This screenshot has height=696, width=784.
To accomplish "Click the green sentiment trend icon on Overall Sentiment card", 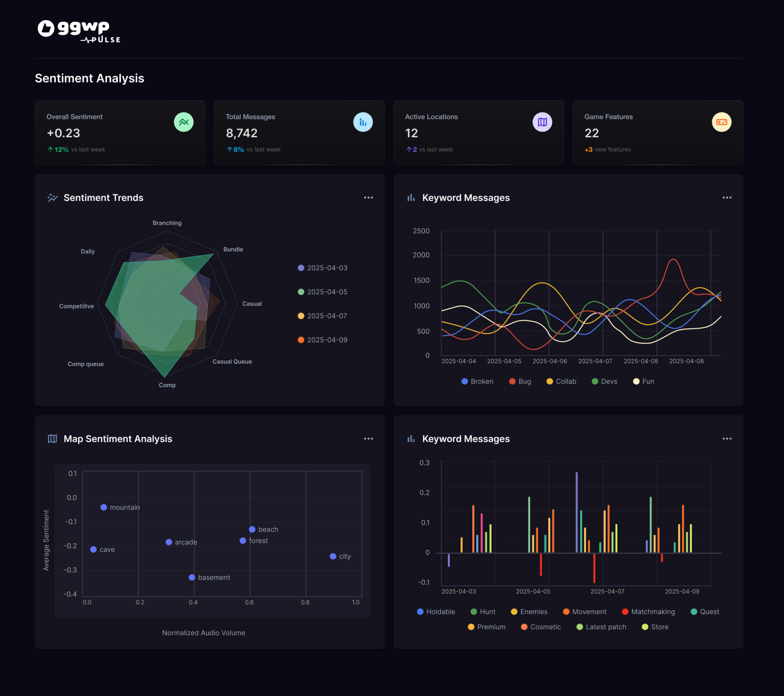I will coord(183,122).
